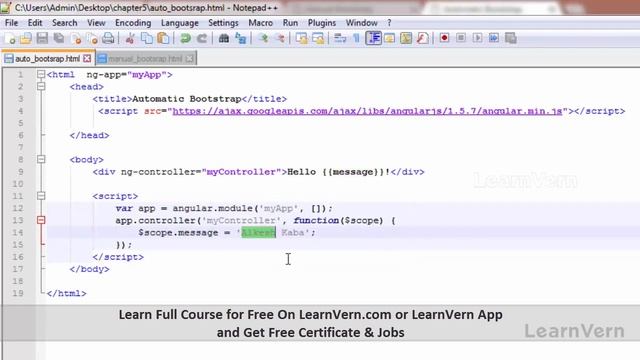Click the Paste clipboard toolbar icon

point(163,38)
